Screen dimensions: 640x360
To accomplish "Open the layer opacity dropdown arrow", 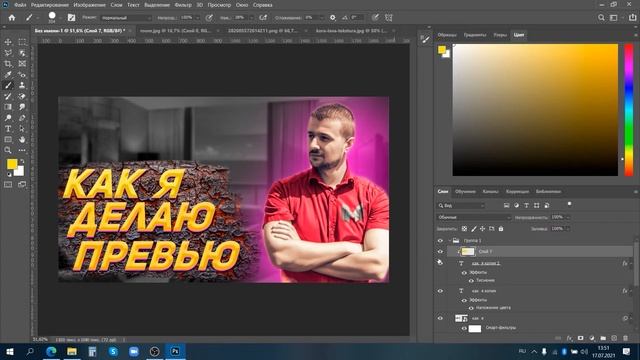I will click(x=568, y=217).
